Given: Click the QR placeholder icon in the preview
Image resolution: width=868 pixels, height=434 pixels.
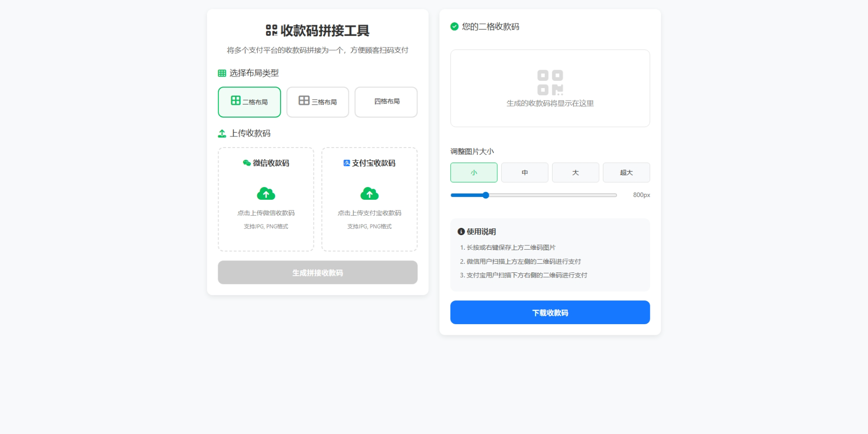Looking at the screenshot, I should (550, 83).
